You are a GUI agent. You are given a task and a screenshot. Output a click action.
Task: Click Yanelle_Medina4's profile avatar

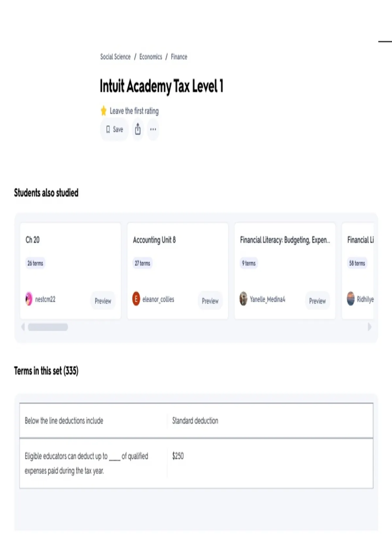(243, 299)
